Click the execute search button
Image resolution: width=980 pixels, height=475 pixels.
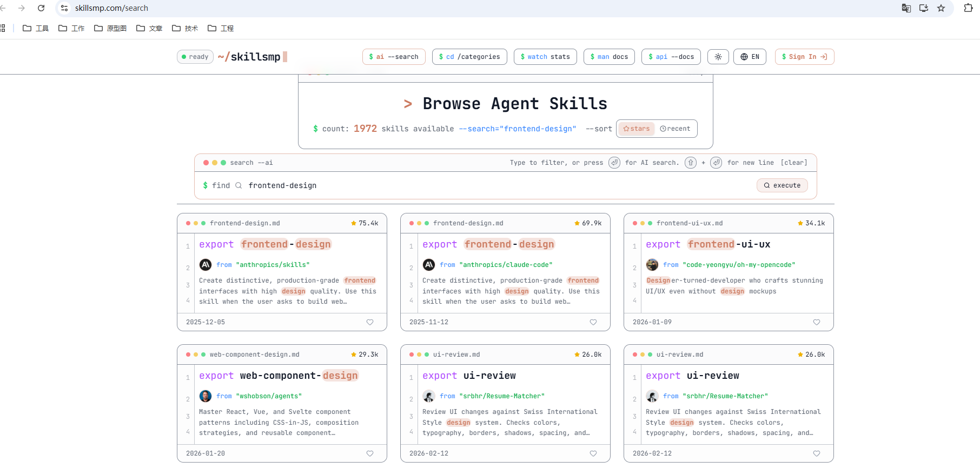[x=782, y=185]
